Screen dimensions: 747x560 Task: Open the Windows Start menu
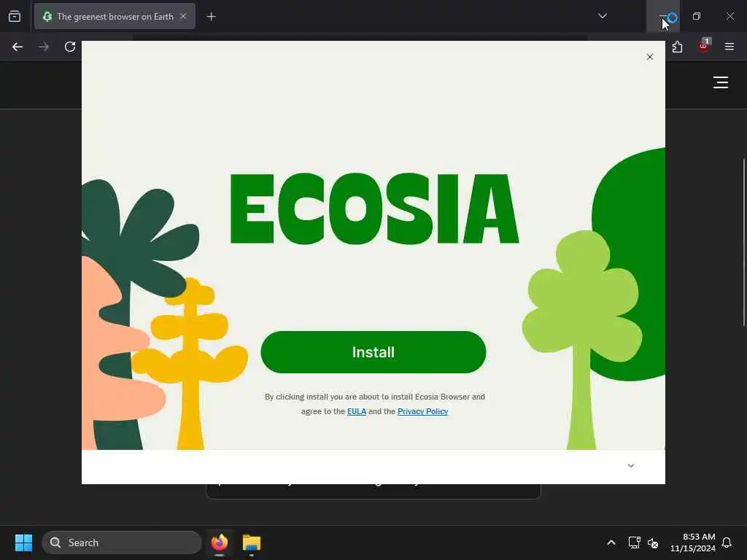(23, 542)
